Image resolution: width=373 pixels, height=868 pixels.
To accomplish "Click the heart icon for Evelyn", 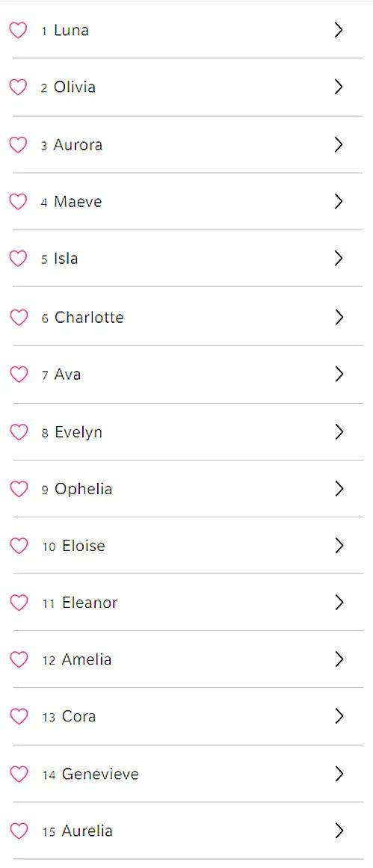I will pos(19,432).
